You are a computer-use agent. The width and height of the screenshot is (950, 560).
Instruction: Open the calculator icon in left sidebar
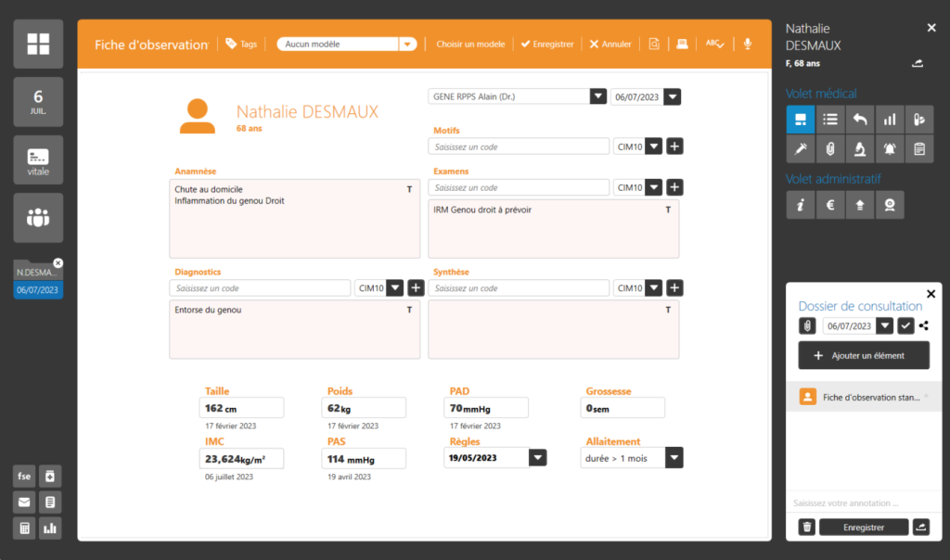click(x=24, y=528)
